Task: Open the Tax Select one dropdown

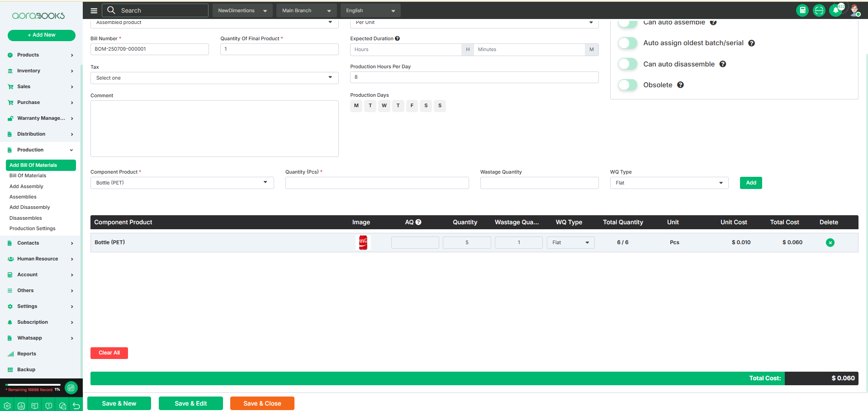Action: click(214, 78)
